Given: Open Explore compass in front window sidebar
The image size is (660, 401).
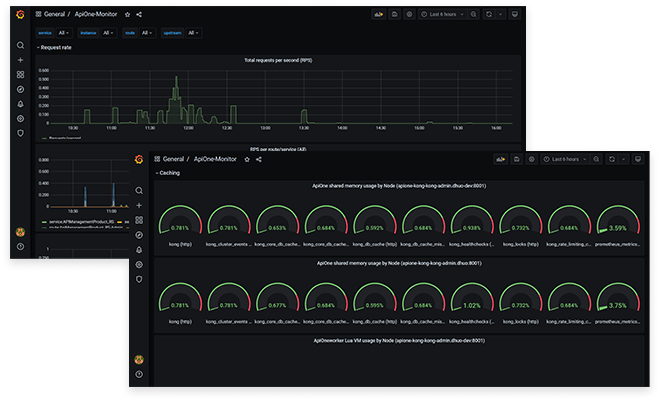Looking at the screenshot, I should pos(139,235).
